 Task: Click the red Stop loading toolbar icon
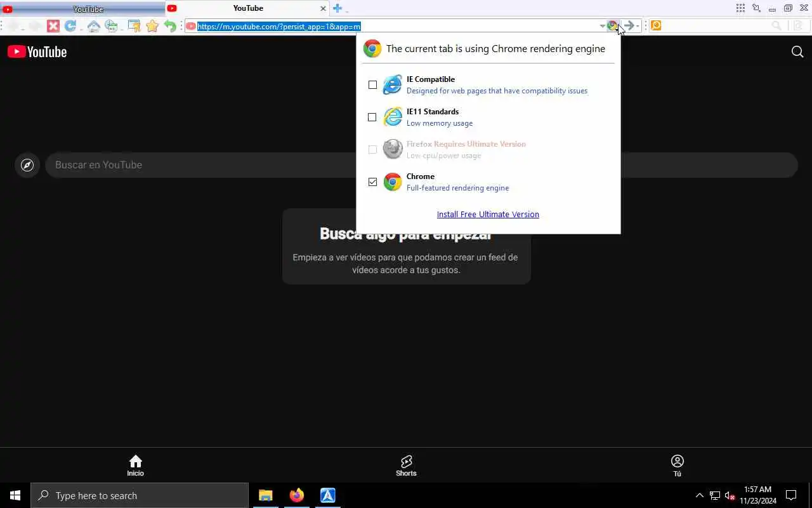pos(53,26)
